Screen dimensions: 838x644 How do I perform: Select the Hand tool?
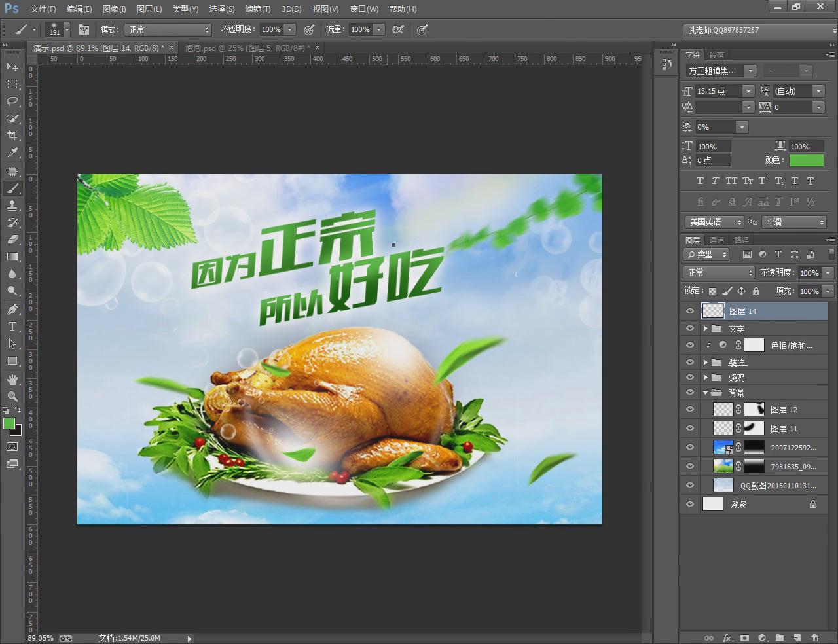pos(12,379)
